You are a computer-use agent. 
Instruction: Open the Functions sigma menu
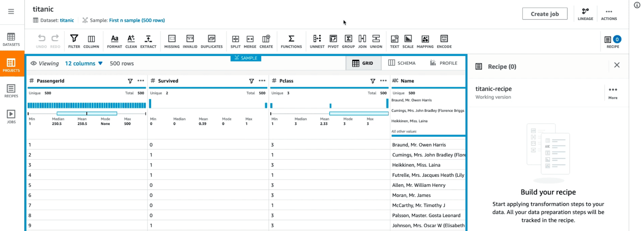(291, 41)
